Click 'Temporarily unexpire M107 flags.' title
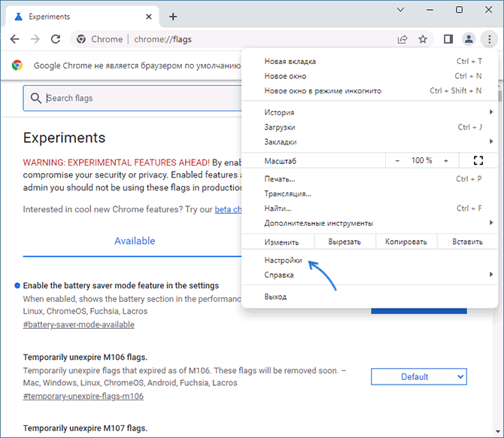Screen dimensions: 504x438 (x=85, y=428)
